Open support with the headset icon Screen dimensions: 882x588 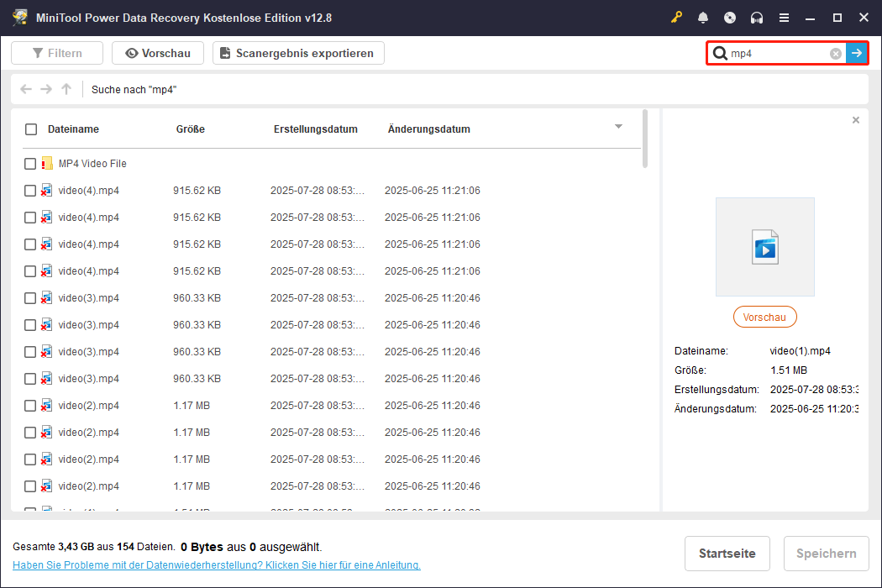coord(757,17)
